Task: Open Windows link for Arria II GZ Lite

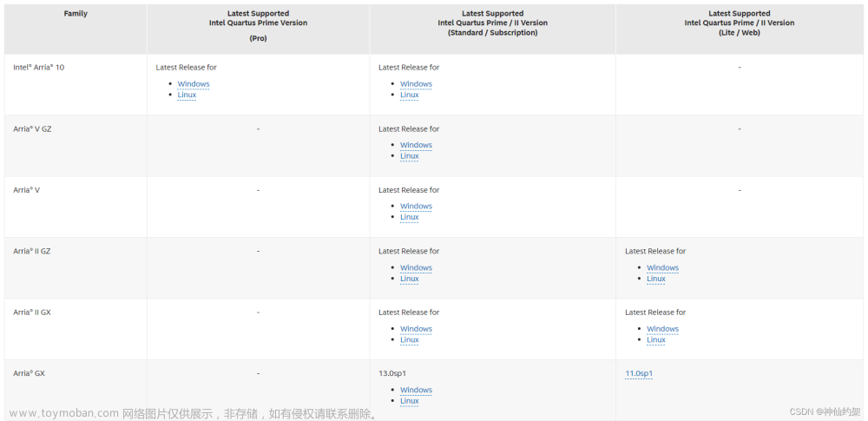Action: (x=662, y=267)
